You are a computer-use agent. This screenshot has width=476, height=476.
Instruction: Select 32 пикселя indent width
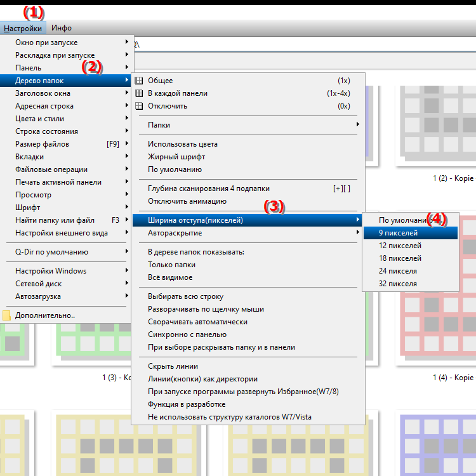411,284
